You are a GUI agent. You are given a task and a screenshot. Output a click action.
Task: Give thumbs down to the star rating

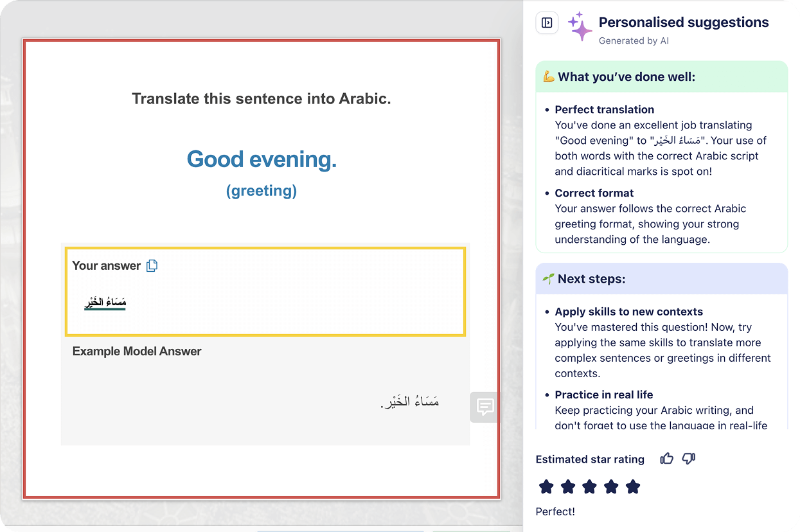point(689,459)
